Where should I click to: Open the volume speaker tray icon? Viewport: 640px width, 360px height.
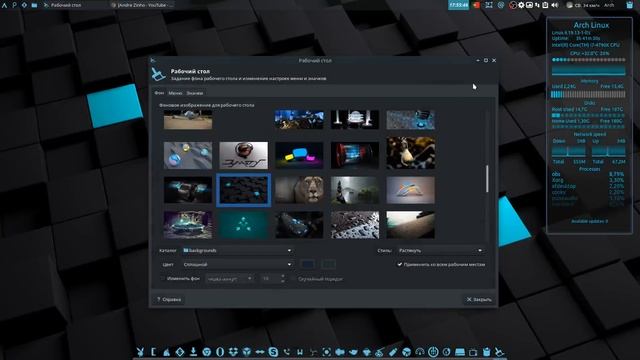click(555, 5)
